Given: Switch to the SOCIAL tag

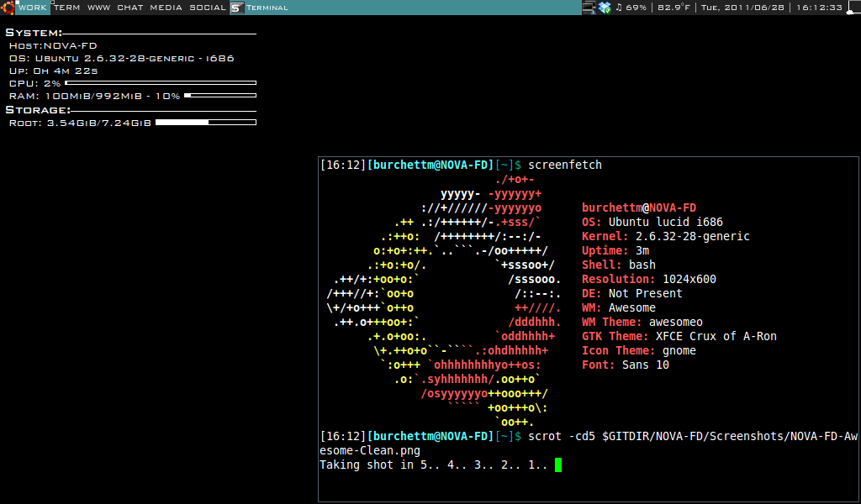Looking at the screenshot, I should click(208, 8).
